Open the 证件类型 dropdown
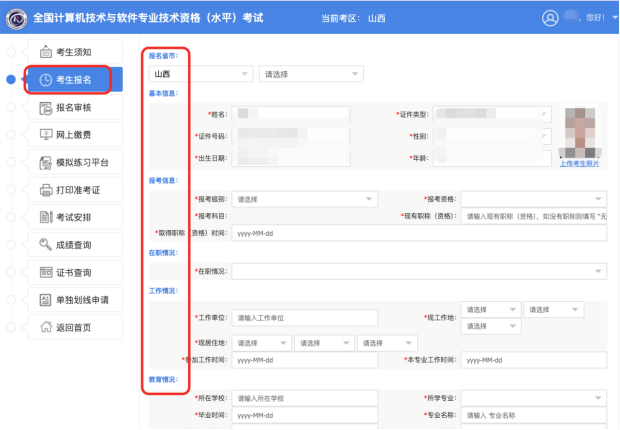Image resolution: width=620 pixels, height=430 pixels. tap(492, 114)
